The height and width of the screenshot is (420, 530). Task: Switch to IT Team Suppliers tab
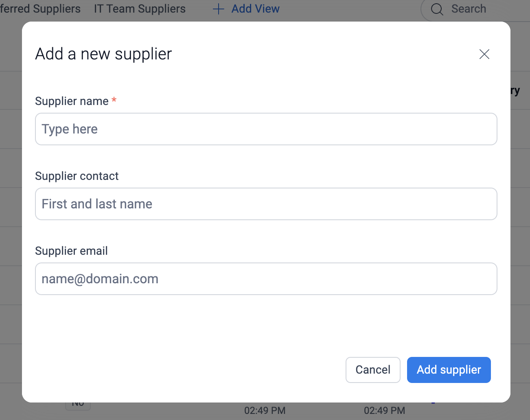[x=140, y=9]
